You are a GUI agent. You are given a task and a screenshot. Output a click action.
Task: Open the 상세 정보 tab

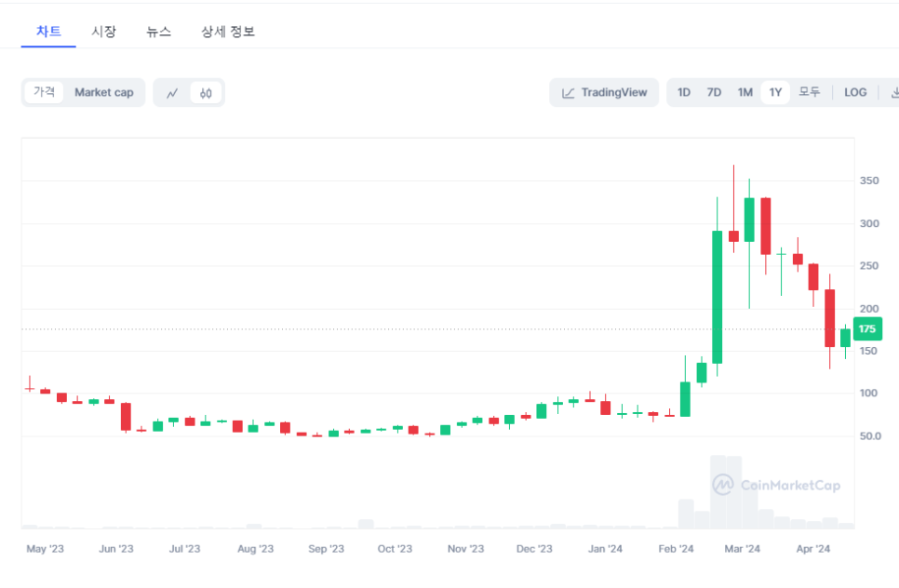(228, 32)
